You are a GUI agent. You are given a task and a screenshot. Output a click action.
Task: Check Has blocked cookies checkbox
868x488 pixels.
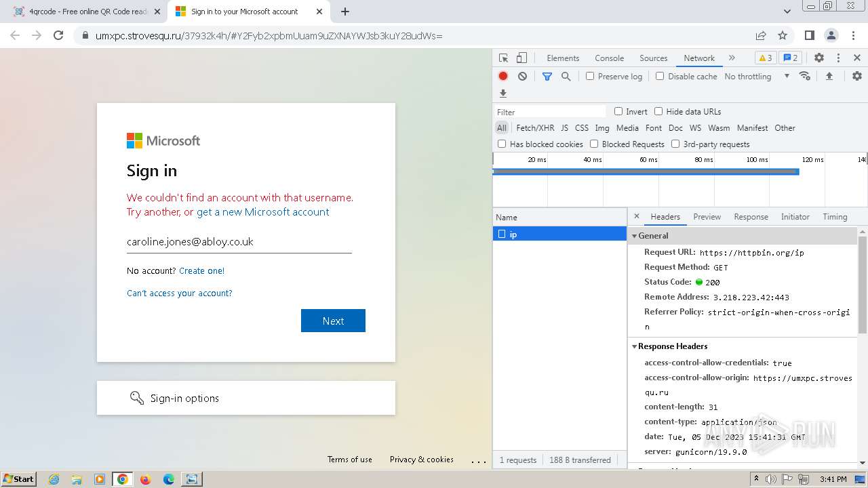click(502, 144)
